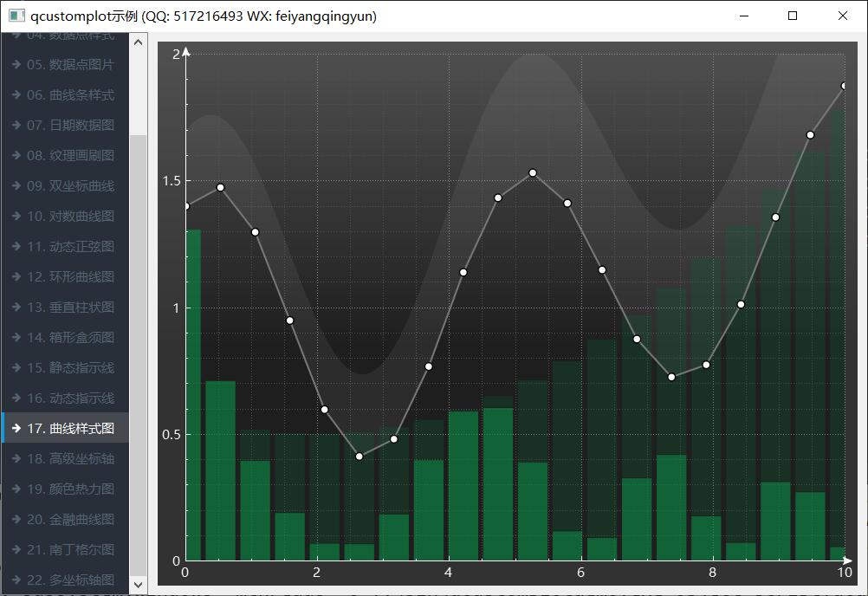Click the application icon in title bar
This screenshot has height=596, width=868.
pos(16,16)
